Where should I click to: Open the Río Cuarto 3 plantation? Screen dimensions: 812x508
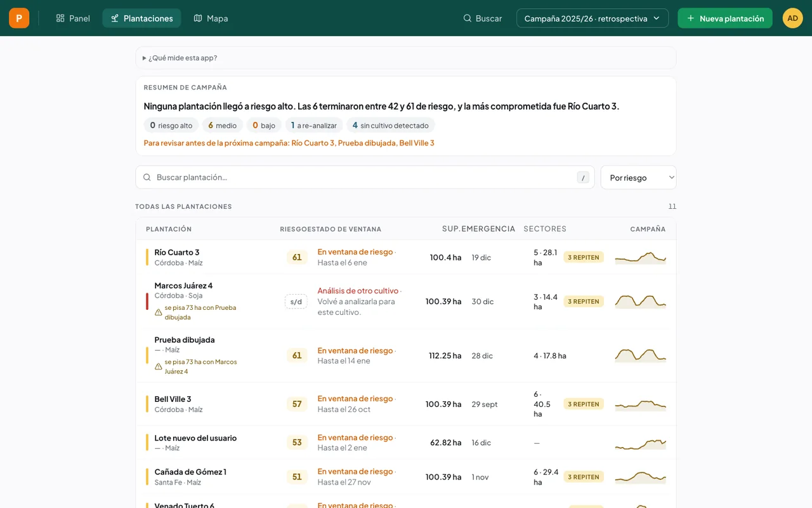pos(406,257)
